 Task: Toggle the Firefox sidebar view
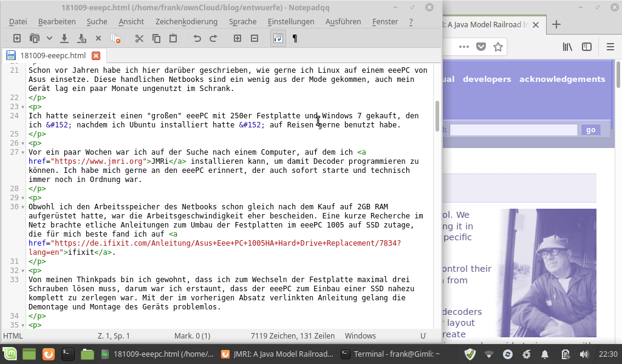tap(587, 47)
